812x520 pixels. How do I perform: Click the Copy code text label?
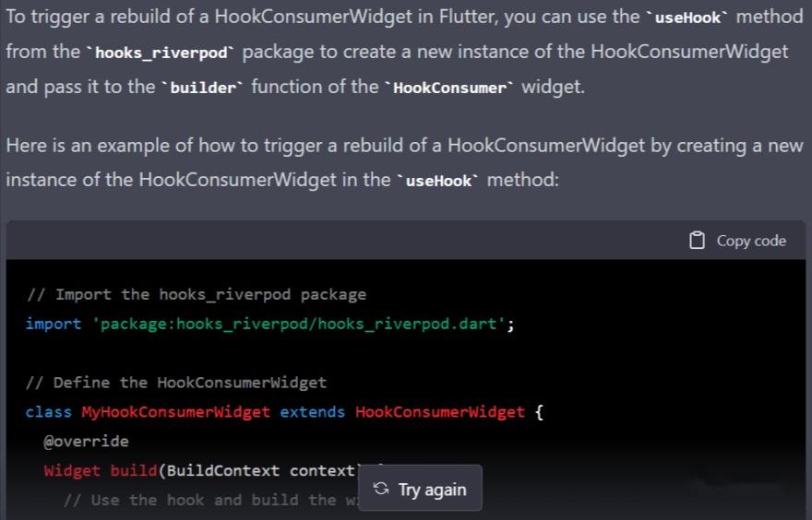pyautogui.click(x=751, y=241)
